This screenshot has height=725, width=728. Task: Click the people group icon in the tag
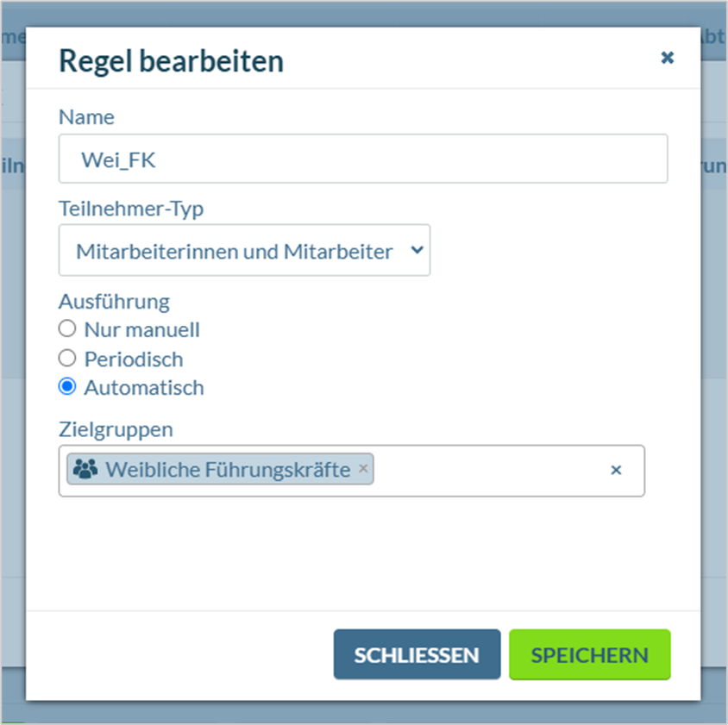click(x=85, y=469)
